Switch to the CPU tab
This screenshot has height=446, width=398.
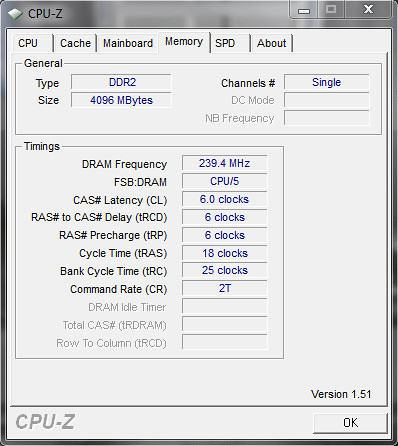pos(33,43)
